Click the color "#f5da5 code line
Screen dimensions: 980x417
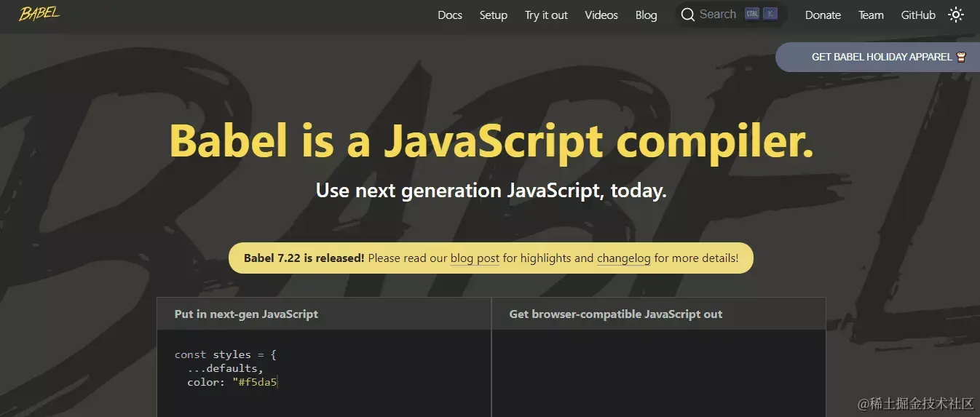coord(232,382)
